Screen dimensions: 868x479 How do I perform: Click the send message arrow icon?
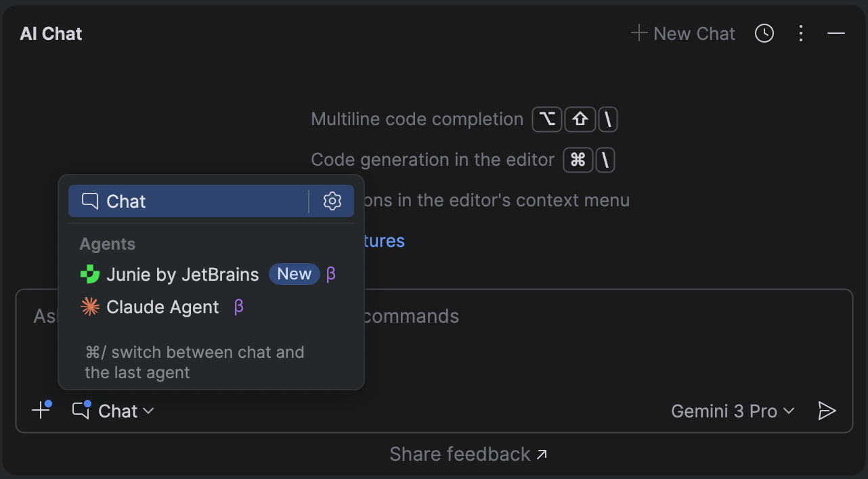click(827, 411)
